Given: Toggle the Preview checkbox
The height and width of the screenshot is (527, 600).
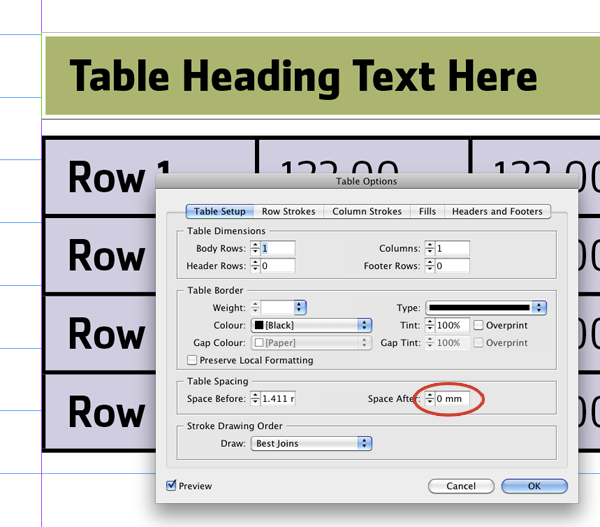Looking at the screenshot, I should pyautogui.click(x=171, y=485).
